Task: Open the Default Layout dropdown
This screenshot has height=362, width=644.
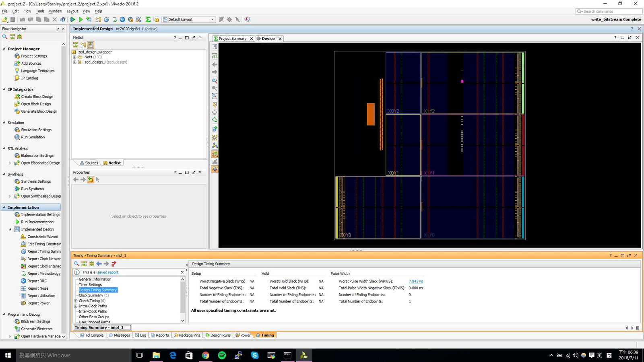Action: click(x=189, y=19)
